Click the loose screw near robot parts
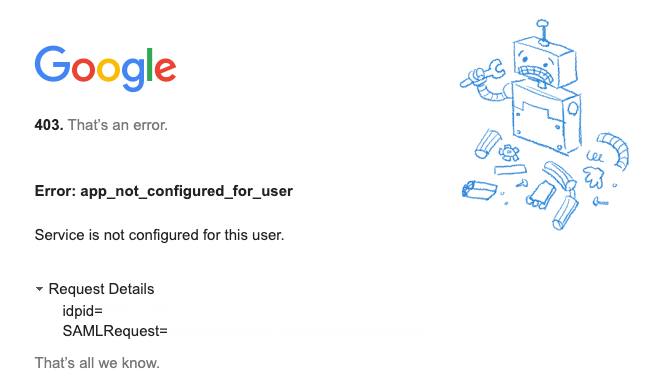 (x=600, y=202)
